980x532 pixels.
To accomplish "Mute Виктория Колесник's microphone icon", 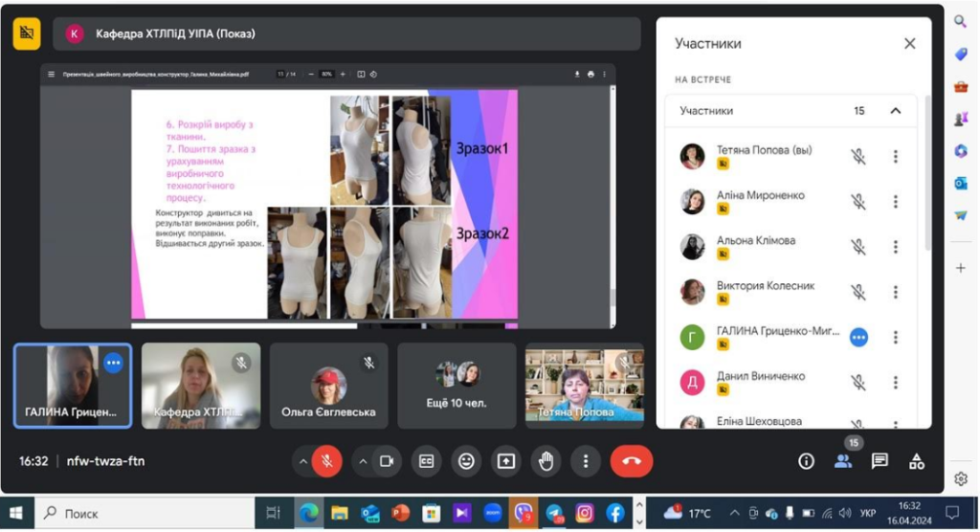I will 858,292.
